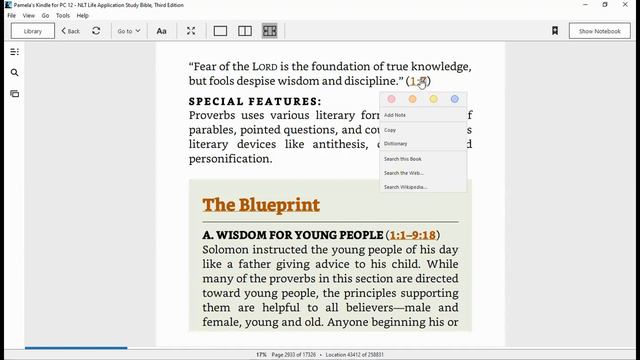Screen dimensions: 640x360
Task: Click The Blueprint heading
Action: click(x=261, y=205)
